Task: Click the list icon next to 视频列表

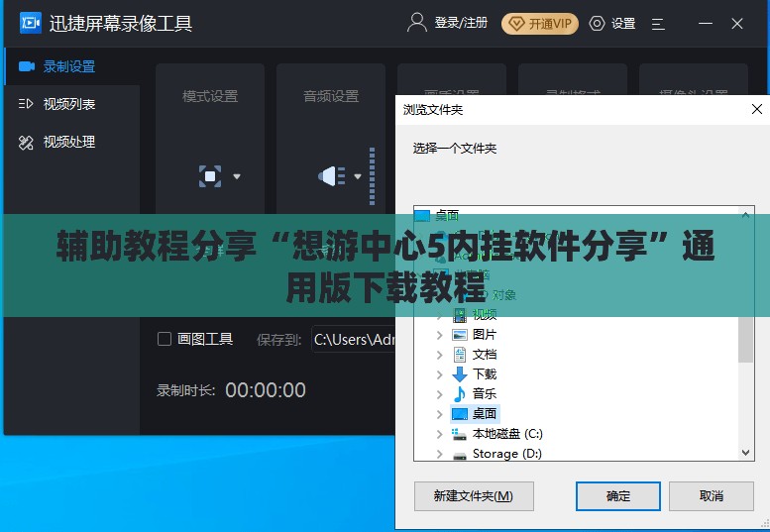Action: click(26, 104)
